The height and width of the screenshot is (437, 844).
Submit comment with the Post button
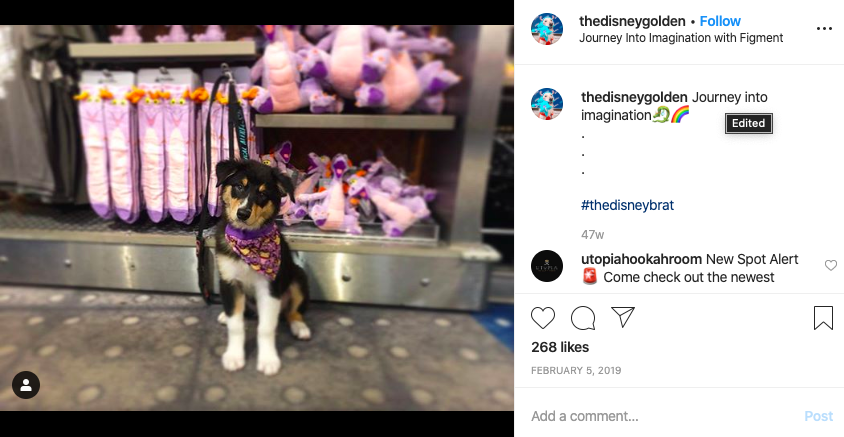(x=818, y=416)
